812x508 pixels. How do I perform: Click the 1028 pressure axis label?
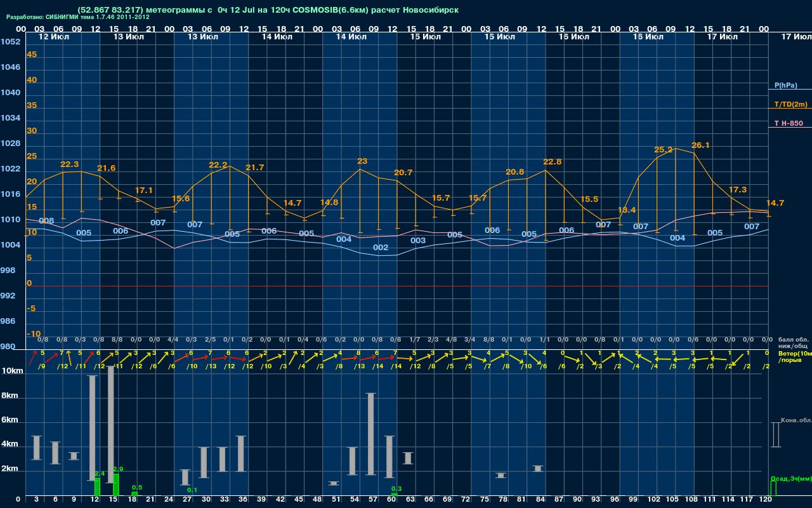[10, 144]
